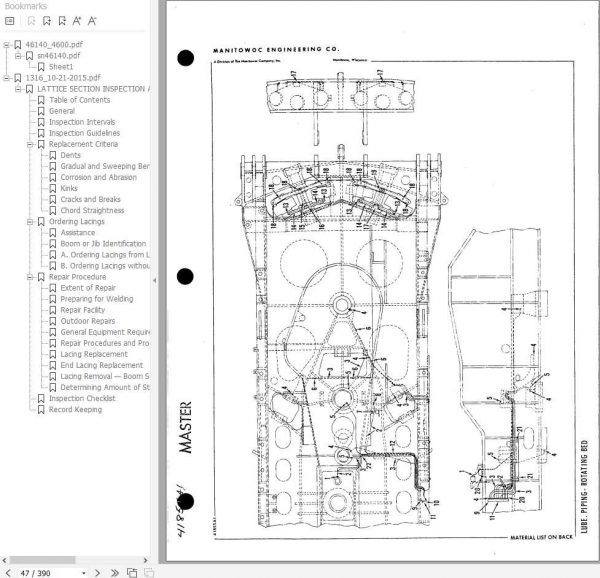Viewport: 600px width, 578px height.
Task: Open the Preparing for Welding bookmark
Action: point(97,299)
